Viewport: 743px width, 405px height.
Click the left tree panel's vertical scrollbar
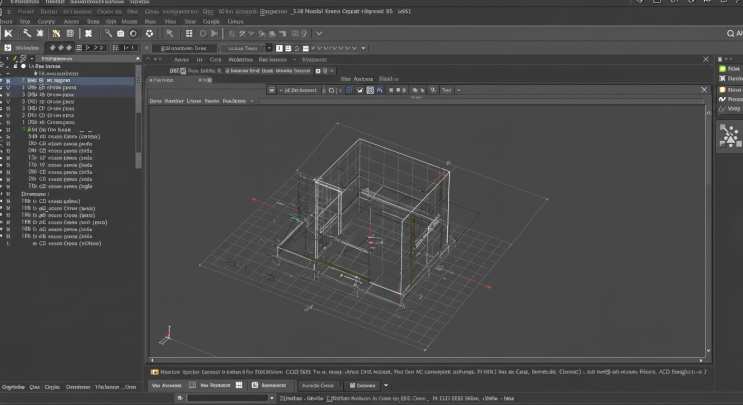click(x=138, y=116)
